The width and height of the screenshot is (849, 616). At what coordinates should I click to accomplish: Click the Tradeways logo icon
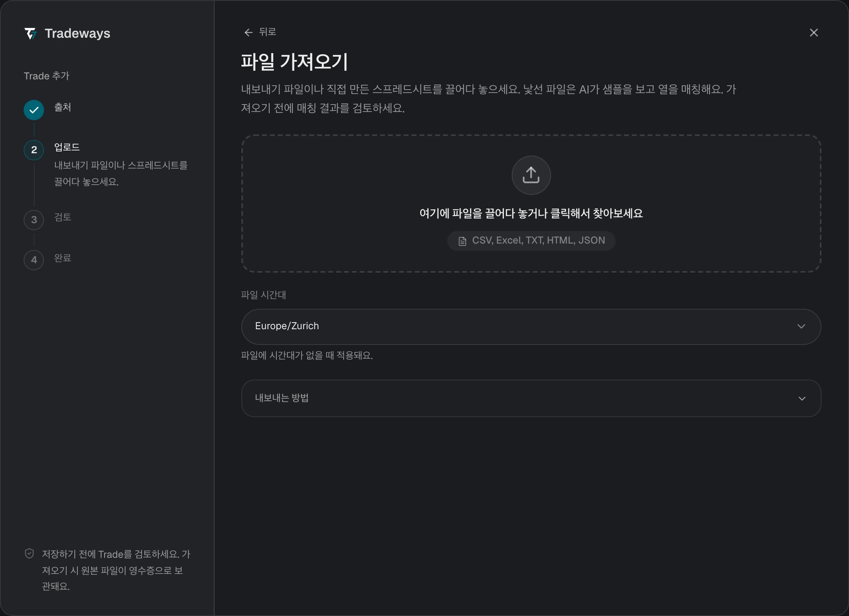(x=31, y=34)
